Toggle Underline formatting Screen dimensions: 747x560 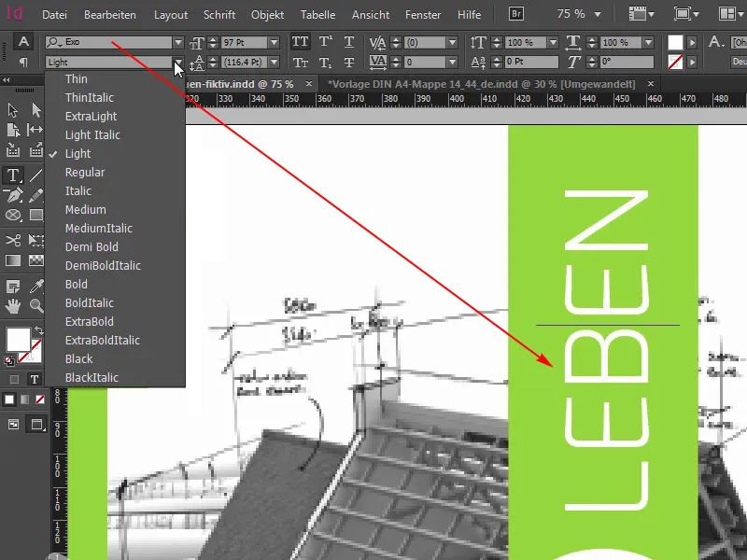pos(349,42)
